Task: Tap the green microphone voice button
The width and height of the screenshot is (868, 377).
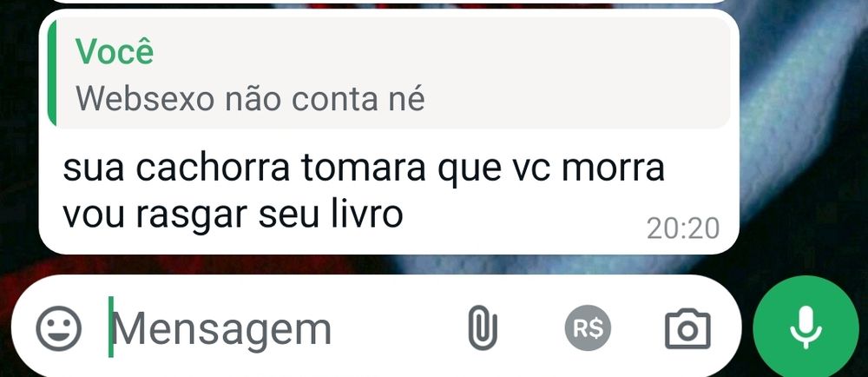Action: (x=806, y=327)
